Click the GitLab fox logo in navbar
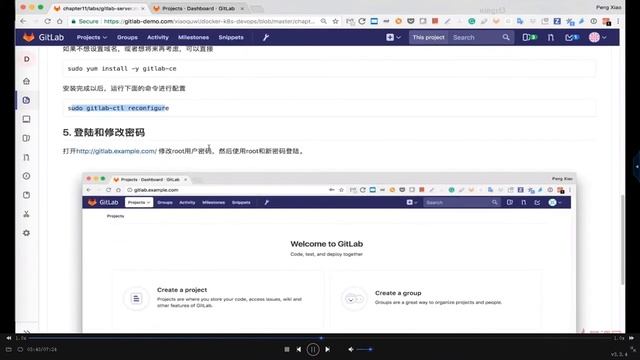The image size is (640, 360). coord(29,37)
